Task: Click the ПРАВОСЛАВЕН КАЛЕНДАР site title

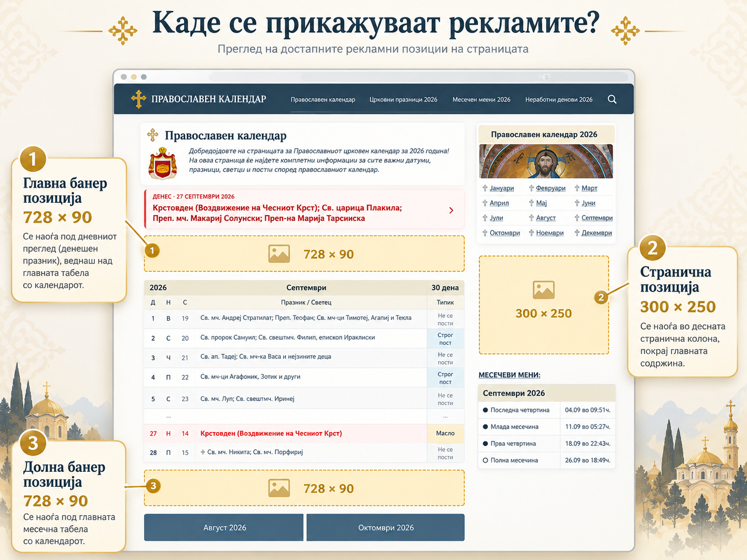Action: [x=208, y=99]
